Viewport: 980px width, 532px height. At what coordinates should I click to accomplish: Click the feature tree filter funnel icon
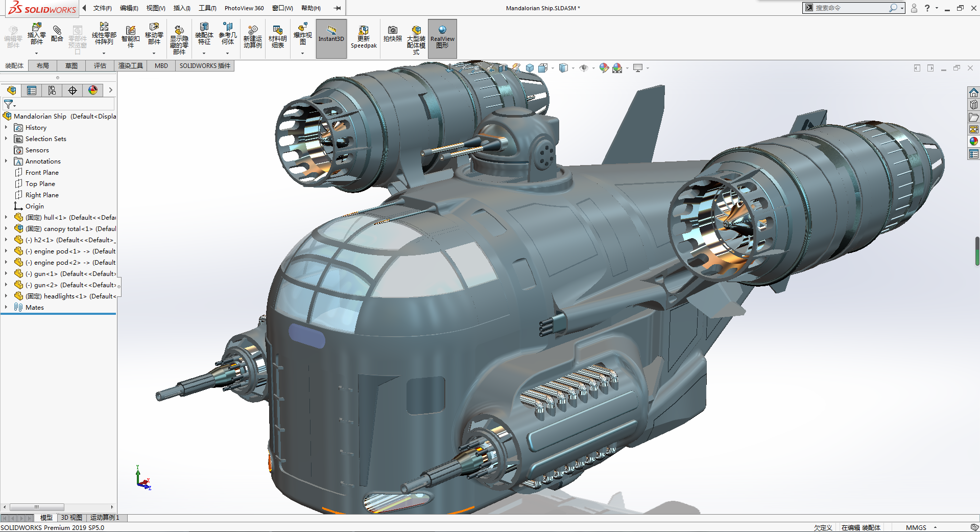[x=9, y=104]
